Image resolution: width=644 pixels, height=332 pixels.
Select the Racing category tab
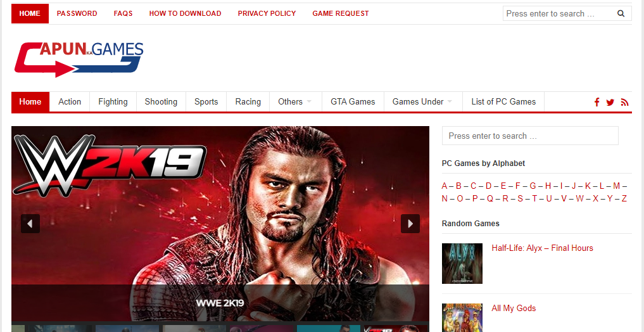[248, 102]
